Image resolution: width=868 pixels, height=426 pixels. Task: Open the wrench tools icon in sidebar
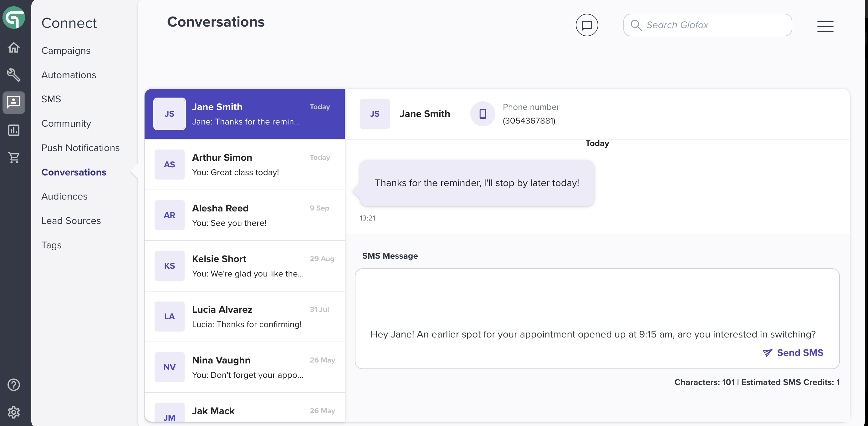point(14,75)
